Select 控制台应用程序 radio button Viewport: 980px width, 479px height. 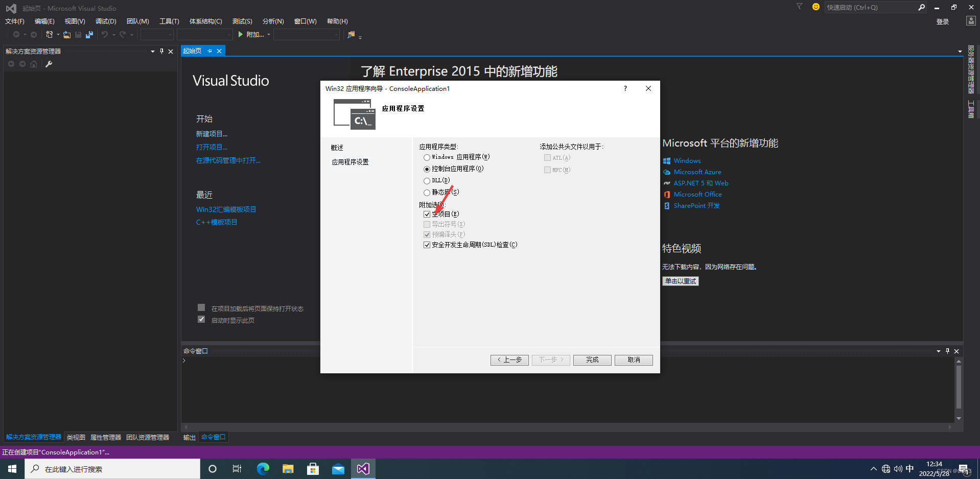pos(427,169)
